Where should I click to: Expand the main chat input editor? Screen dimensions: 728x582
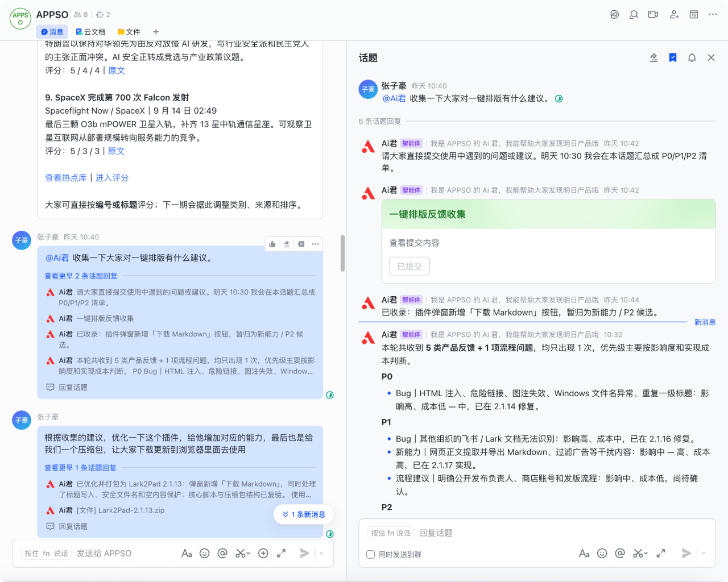click(281, 553)
